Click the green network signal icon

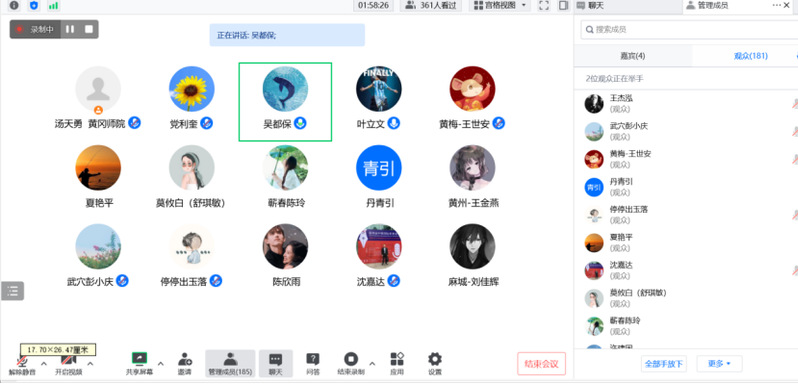point(53,6)
